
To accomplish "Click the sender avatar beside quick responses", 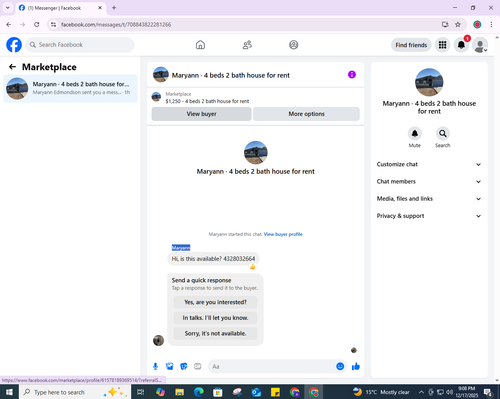I will [158, 340].
